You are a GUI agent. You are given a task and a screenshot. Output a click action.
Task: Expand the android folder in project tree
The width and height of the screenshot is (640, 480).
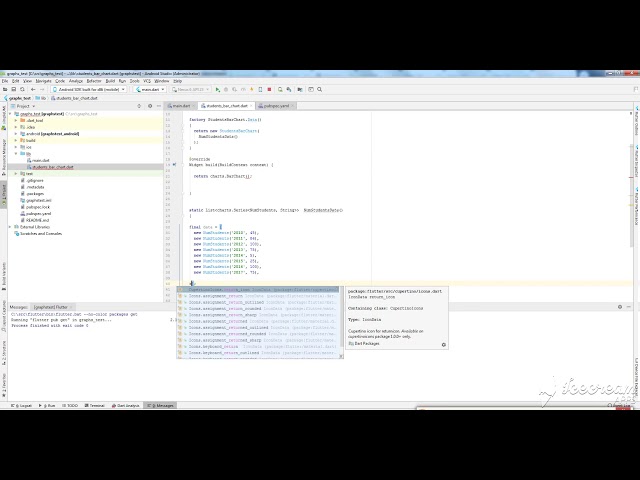(14, 133)
